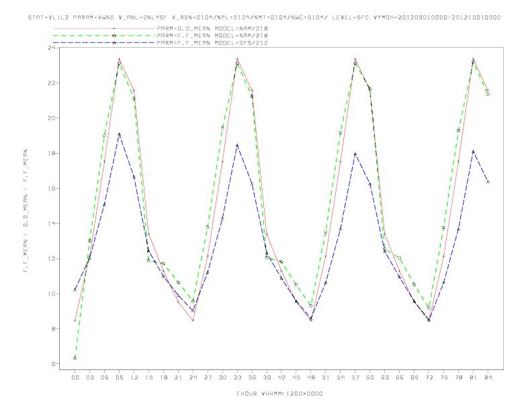Click the blue triangle marker in legend
Viewport: 532px width, 411px height.
114,43
